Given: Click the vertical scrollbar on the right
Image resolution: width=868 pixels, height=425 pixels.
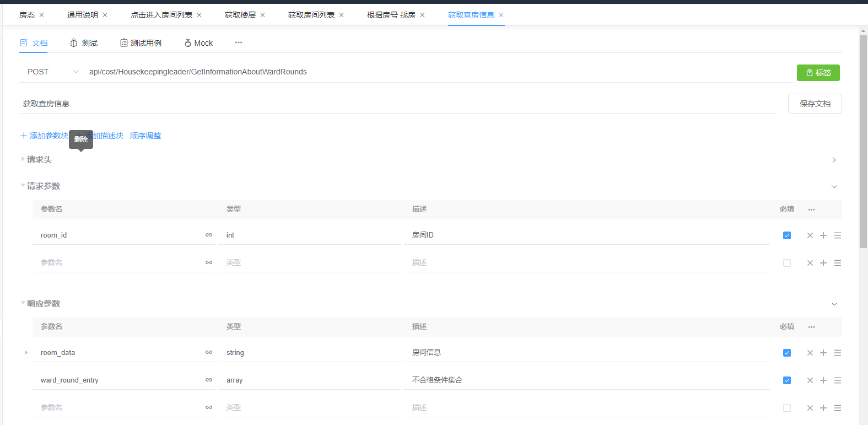Looking at the screenshot, I should 863,138.
